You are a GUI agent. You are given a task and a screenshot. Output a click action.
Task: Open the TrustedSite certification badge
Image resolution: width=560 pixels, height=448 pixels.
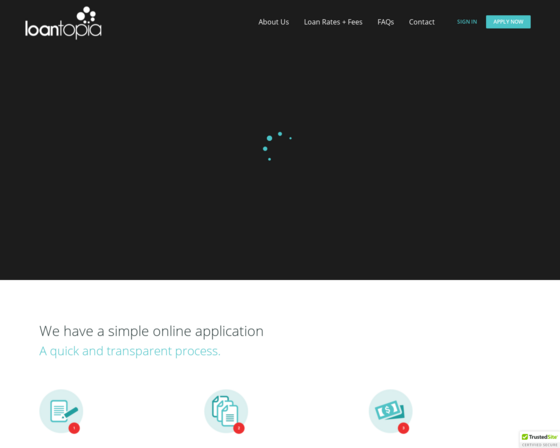[539, 440]
